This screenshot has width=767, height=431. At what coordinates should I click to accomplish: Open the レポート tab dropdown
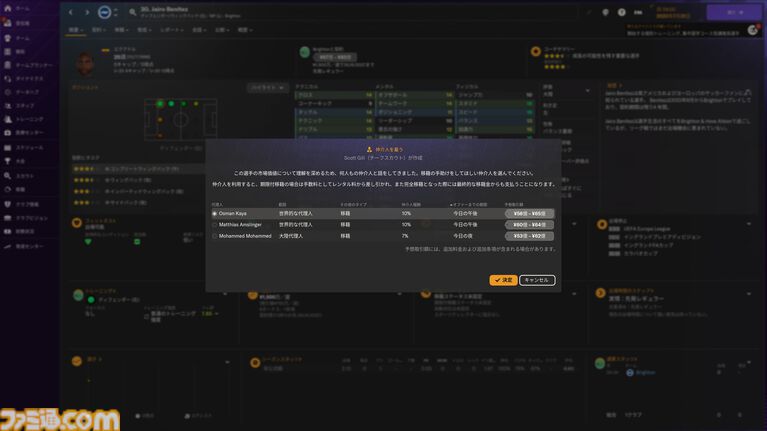pos(172,30)
